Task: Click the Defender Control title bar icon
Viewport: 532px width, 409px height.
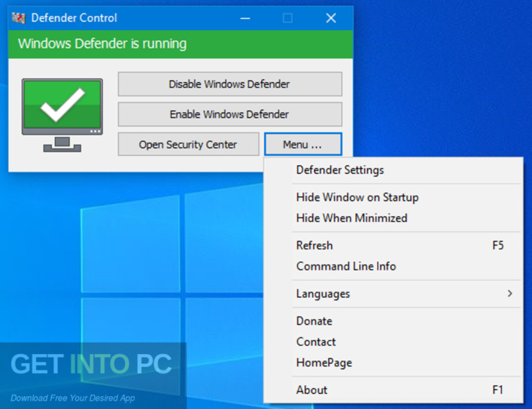Action: pyautogui.click(x=19, y=18)
